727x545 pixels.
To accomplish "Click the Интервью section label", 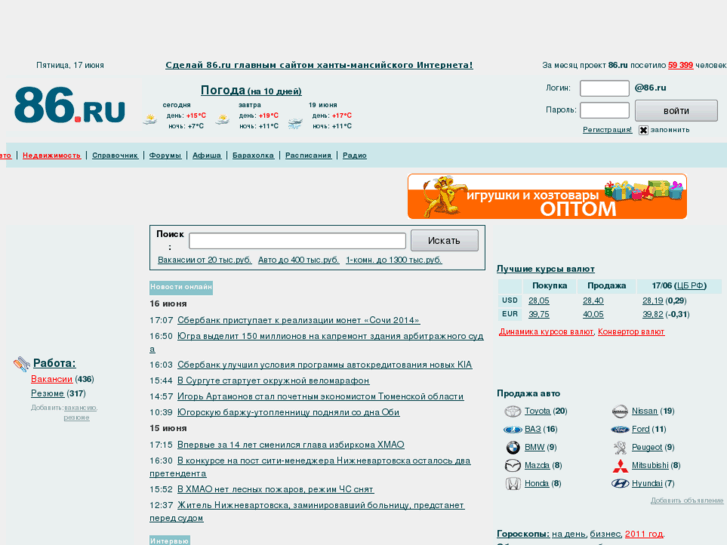I will point(169,541).
